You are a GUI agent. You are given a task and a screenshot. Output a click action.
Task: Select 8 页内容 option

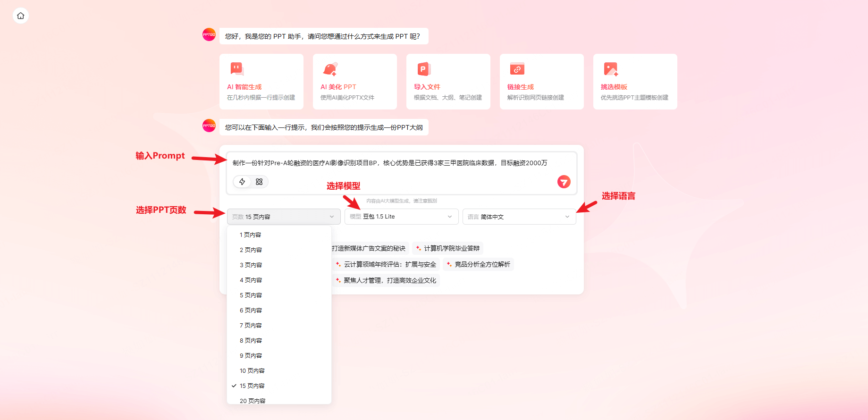pos(279,340)
